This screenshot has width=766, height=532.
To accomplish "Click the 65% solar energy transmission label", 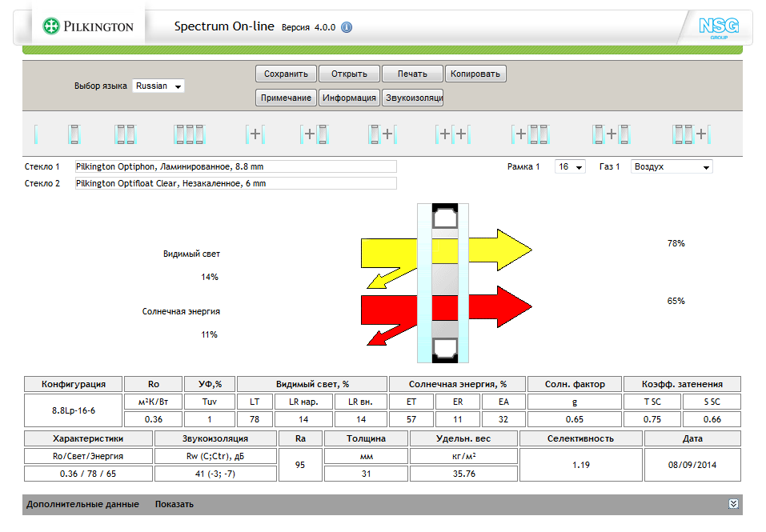I will point(676,301).
